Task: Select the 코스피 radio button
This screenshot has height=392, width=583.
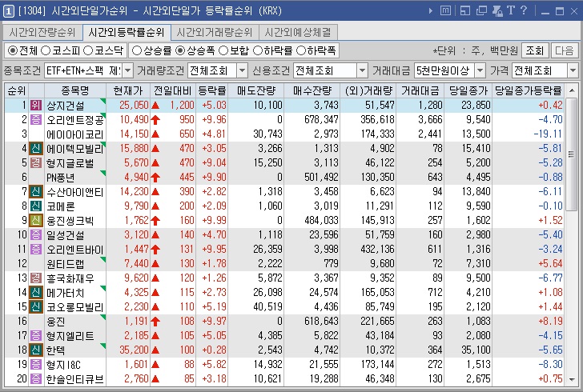Action: [x=46, y=50]
